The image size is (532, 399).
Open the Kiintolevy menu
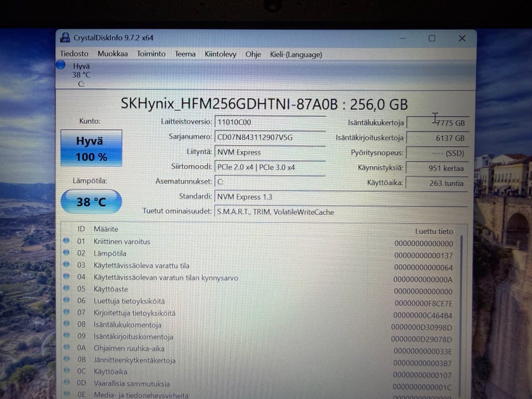pos(221,54)
